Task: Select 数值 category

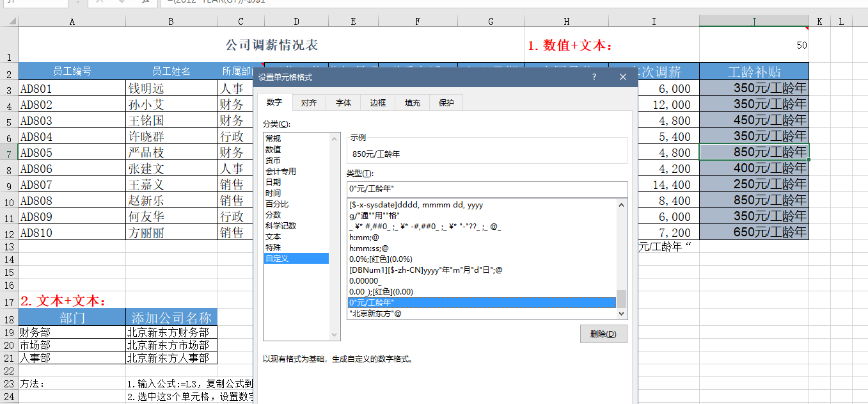Action: click(296, 149)
